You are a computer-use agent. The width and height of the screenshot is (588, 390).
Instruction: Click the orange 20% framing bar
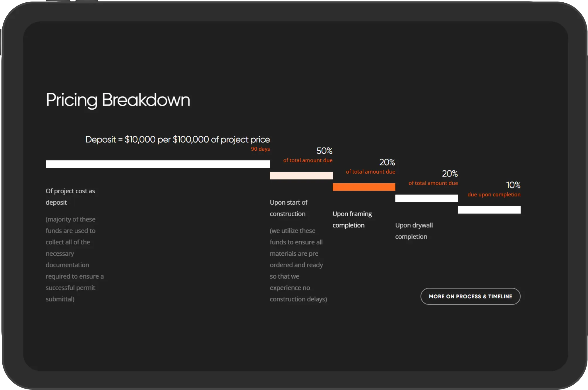[x=364, y=187]
